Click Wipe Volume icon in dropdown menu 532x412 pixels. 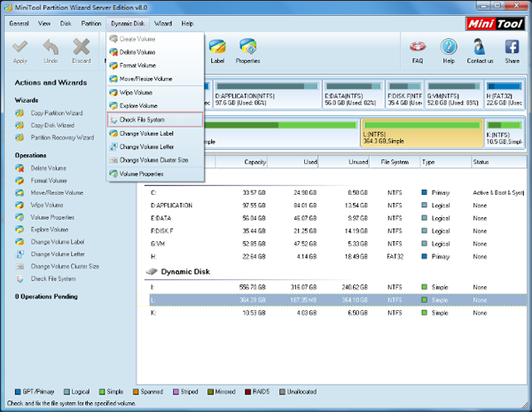(113, 92)
